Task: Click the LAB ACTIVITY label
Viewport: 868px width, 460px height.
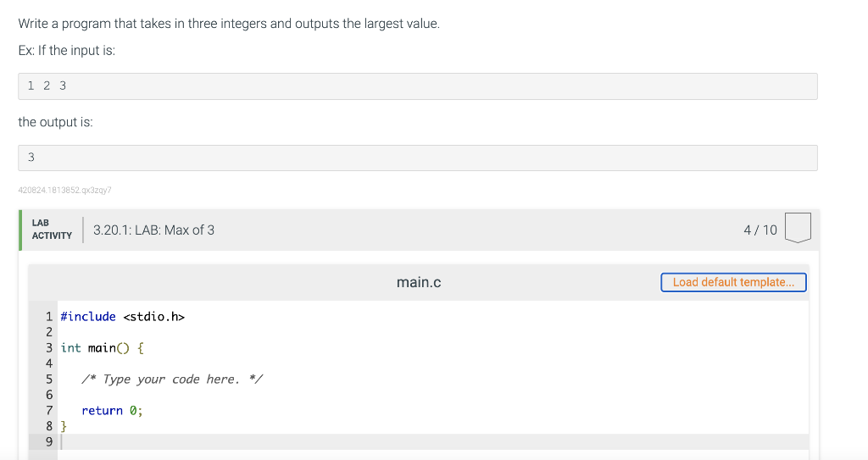Action: click(52, 230)
